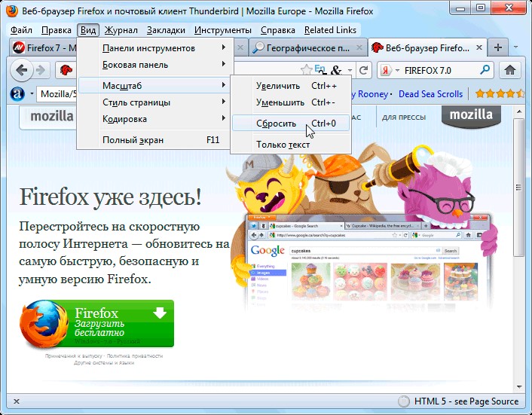Screen dimensions: 532x415
Task: Click HTML 5 - see Page Source text
Action: point(466,401)
